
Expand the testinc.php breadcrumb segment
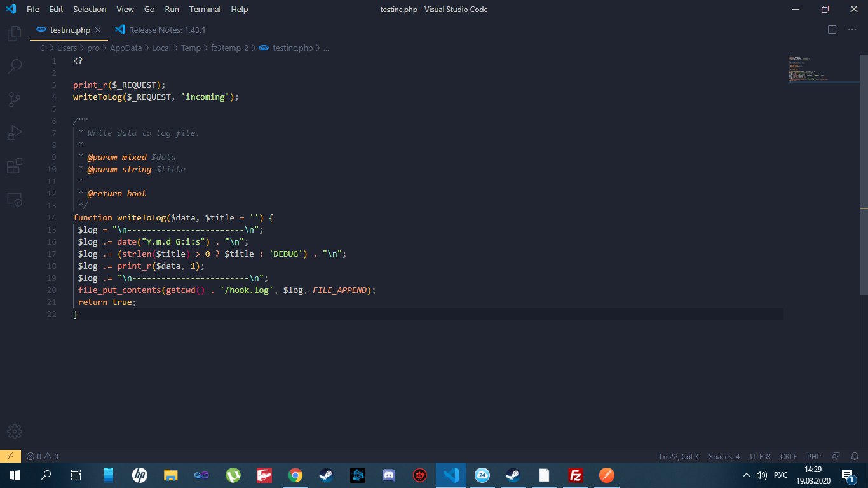tap(286, 48)
